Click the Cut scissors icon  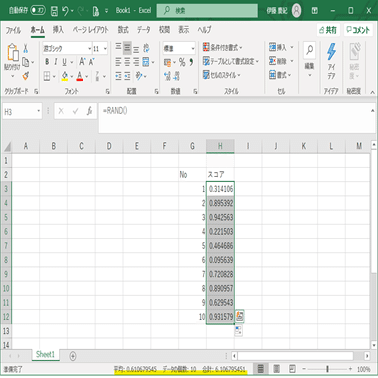pos(26,49)
